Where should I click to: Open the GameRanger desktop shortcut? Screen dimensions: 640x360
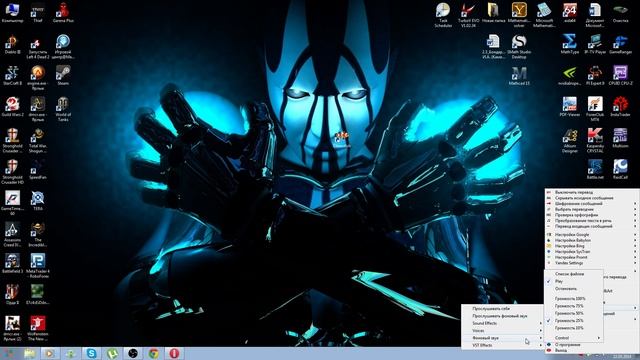point(620,44)
